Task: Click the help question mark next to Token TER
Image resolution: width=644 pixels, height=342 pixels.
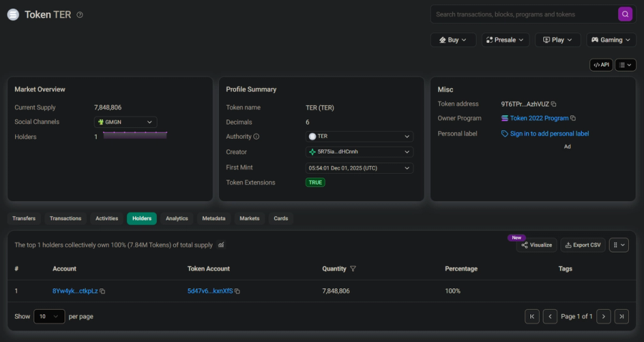Action: pos(79,15)
